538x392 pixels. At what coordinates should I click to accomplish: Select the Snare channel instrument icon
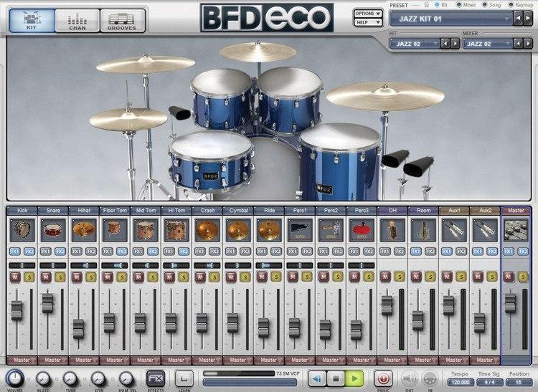[53, 230]
